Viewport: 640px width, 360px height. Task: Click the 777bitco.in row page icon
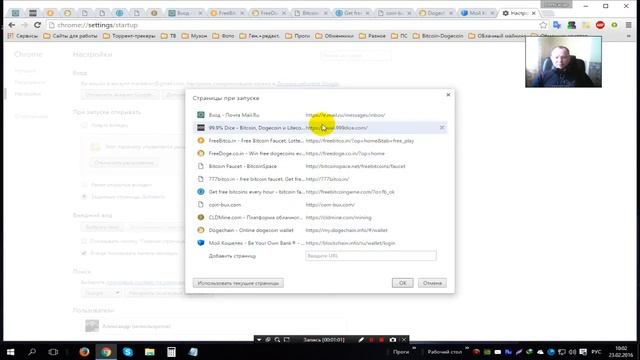click(201, 179)
